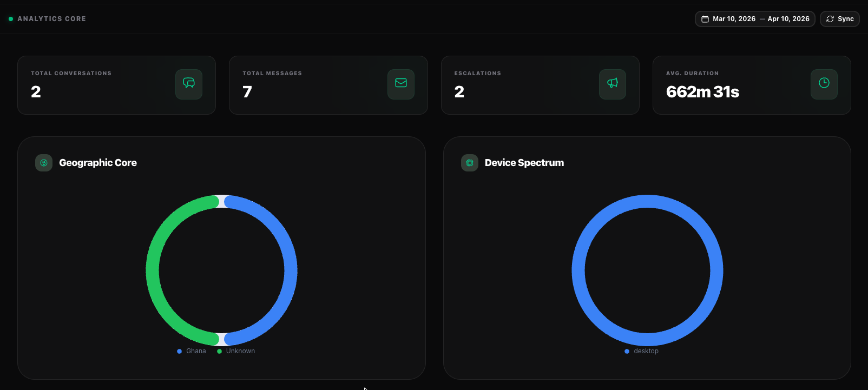This screenshot has width=868, height=390.
Task: Click the refresh arrows icon on Sync
Action: click(830, 19)
